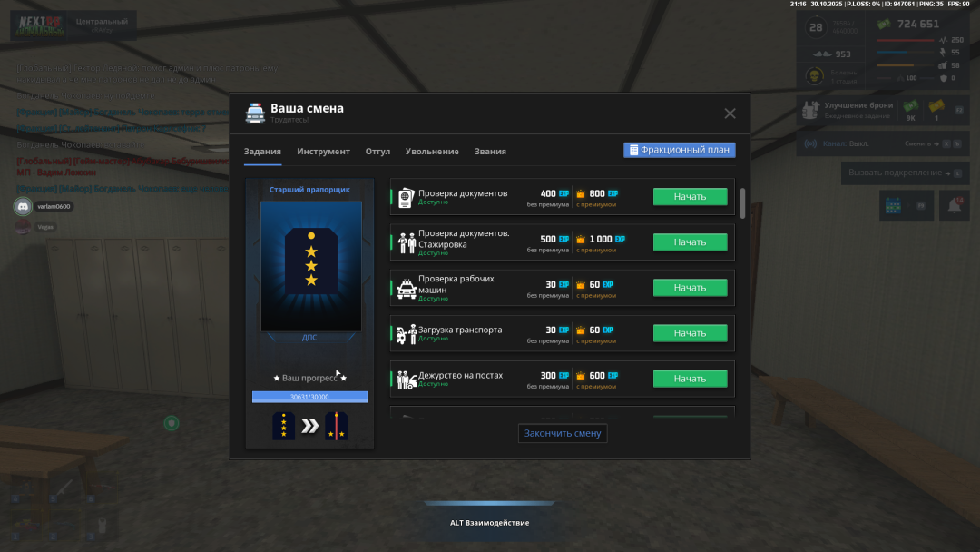Click the armor vest 'Улучшение брони' icon
Screen dimensions: 980x552
click(810, 111)
